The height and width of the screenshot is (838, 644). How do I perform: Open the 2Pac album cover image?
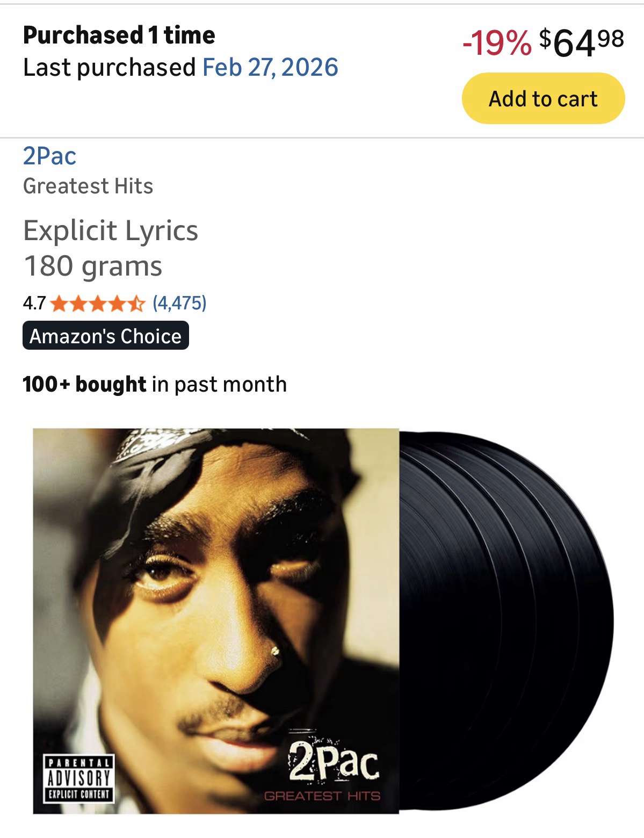click(216, 621)
